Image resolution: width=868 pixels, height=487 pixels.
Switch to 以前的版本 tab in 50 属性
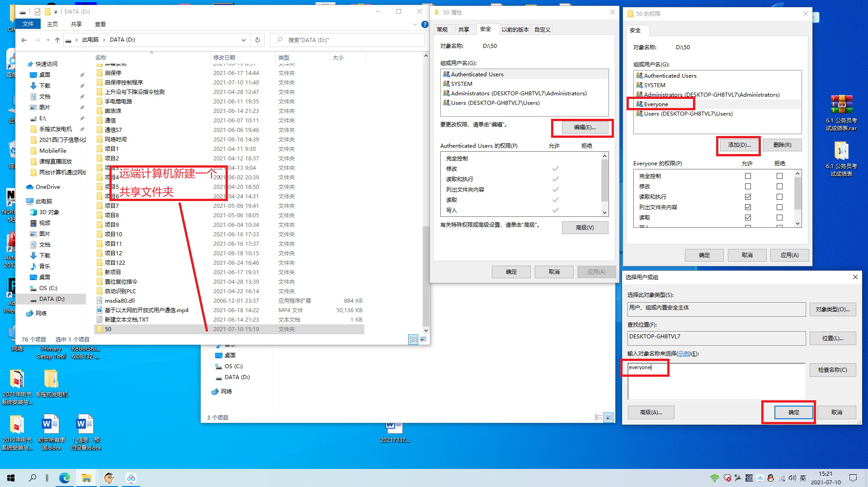tap(515, 30)
